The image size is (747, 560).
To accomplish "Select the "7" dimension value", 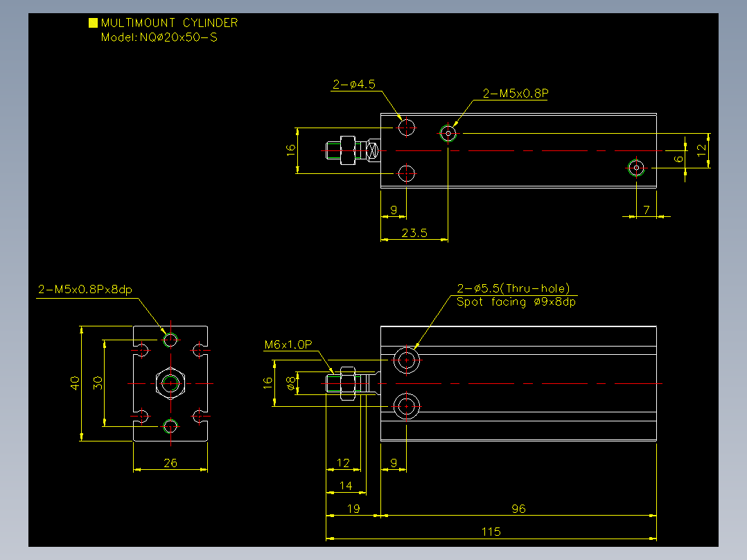I will (647, 210).
